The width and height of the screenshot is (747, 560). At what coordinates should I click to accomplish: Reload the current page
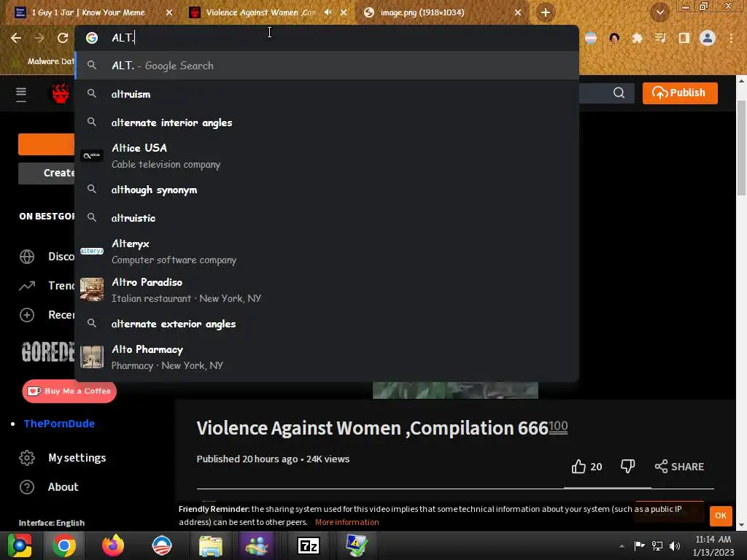point(63,38)
